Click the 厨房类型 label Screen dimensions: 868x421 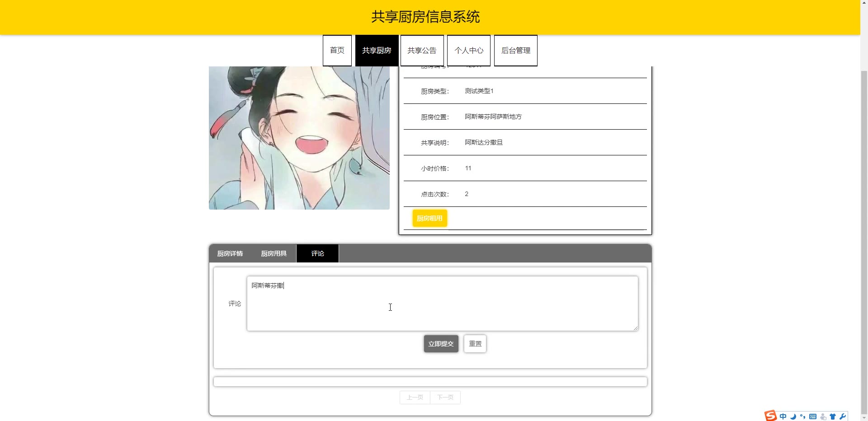[435, 91]
